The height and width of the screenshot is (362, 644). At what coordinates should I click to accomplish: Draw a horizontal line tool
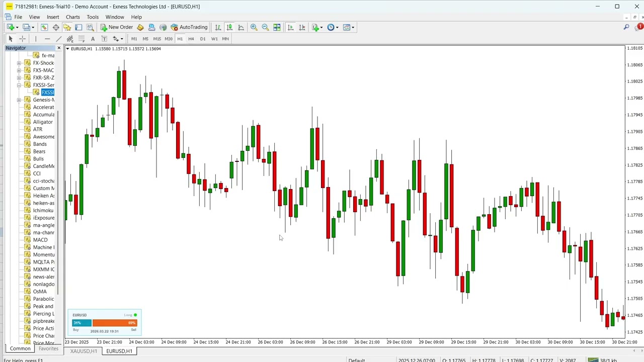pyautogui.click(x=47, y=39)
